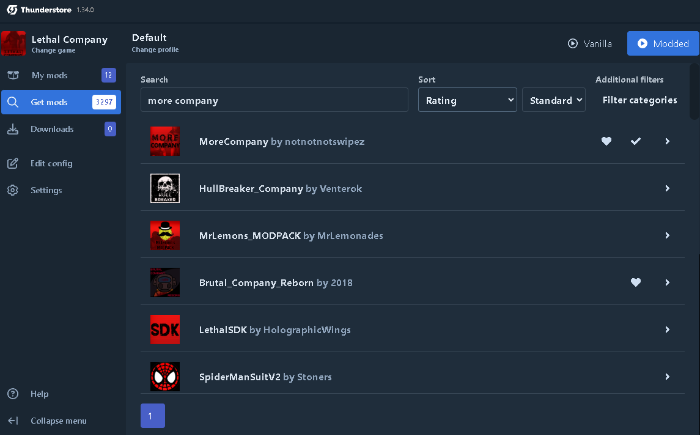
Task: Click the heart icon on MoreCompany row
Action: click(x=606, y=141)
